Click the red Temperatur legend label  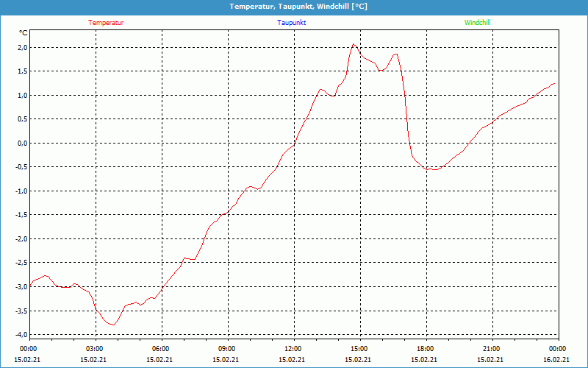click(x=106, y=23)
